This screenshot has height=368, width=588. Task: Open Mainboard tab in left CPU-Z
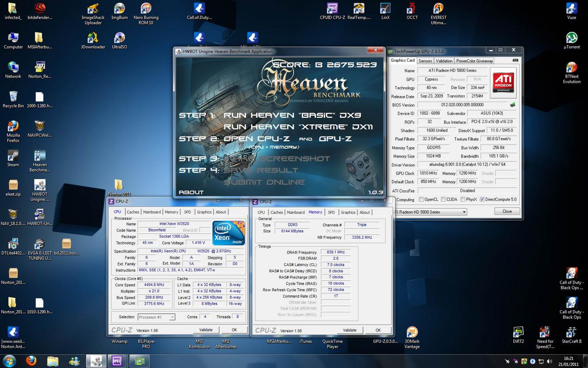pyautogui.click(x=152, y=212)
